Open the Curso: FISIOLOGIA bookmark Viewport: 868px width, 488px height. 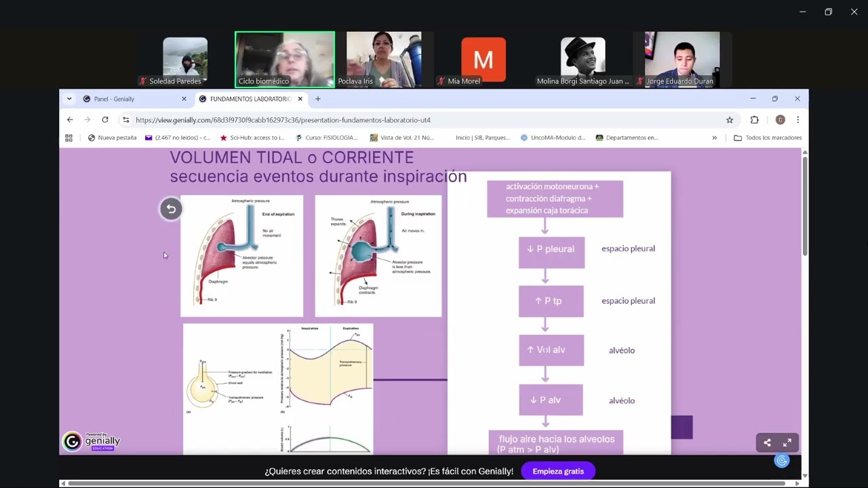pos(326,138)
